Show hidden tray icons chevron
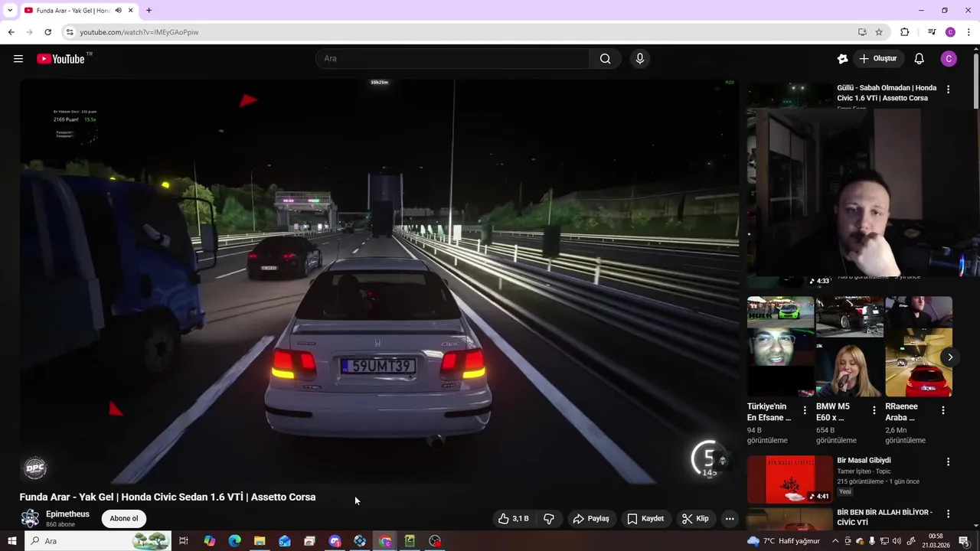The image size is (980, 551). click(835, 541)
